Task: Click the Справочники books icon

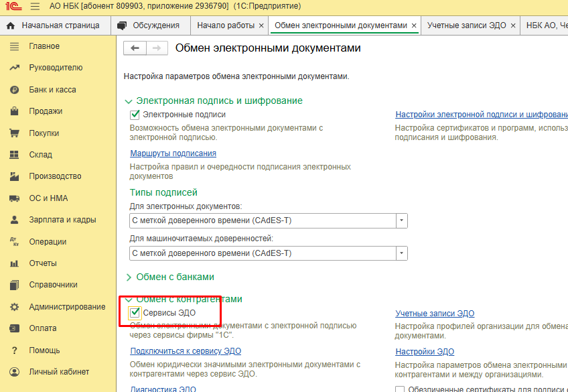Action: coord(14,285)
